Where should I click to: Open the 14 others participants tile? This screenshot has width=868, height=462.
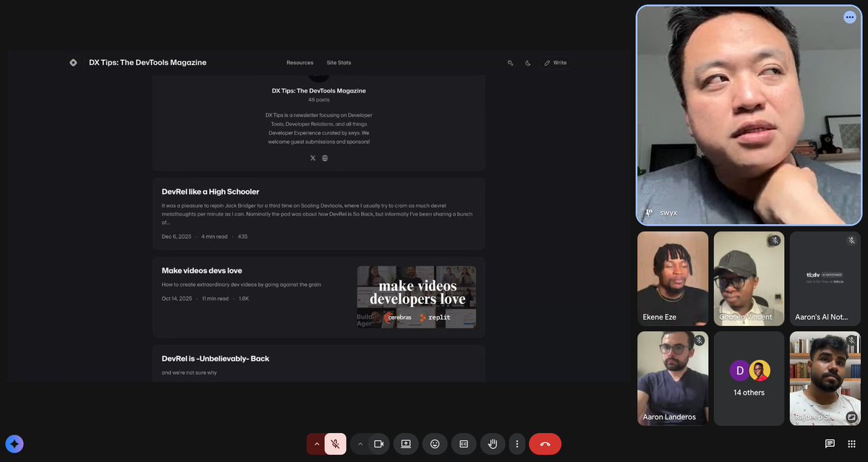(749, 378)
